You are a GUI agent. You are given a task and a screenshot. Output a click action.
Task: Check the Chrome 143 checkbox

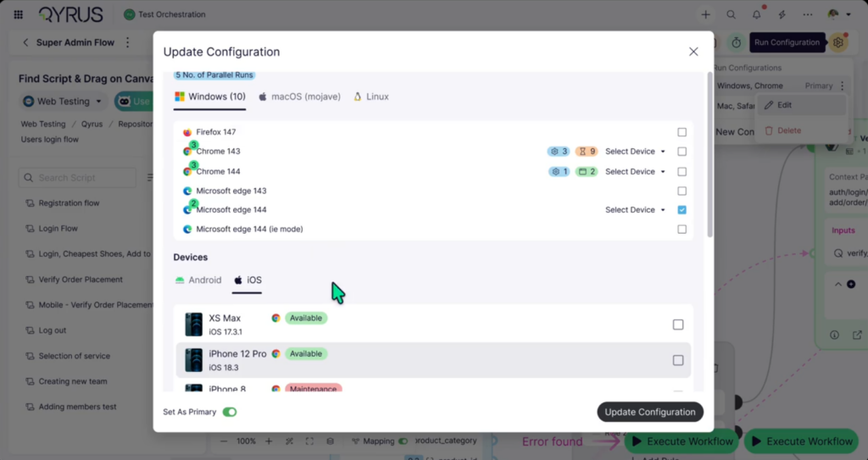tap(682, 151)
